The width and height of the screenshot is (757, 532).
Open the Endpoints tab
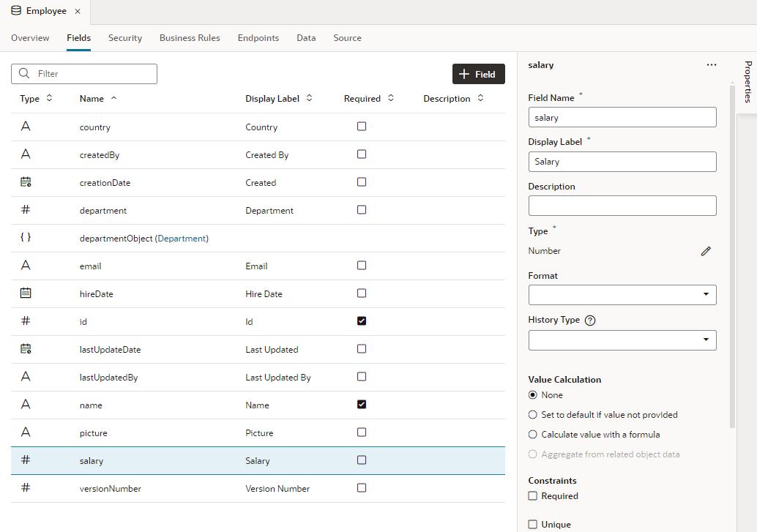point(258,38)
